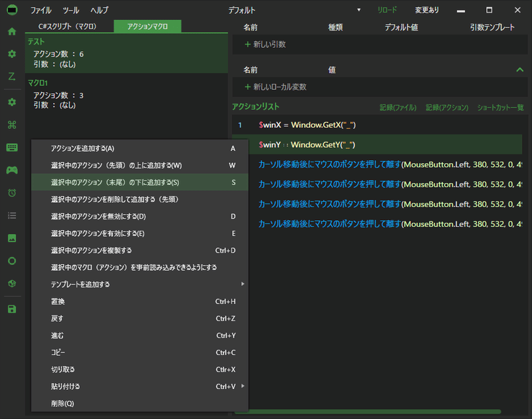Open the home icon in sidebar
532x419 pixels.
tap(12, 31)
